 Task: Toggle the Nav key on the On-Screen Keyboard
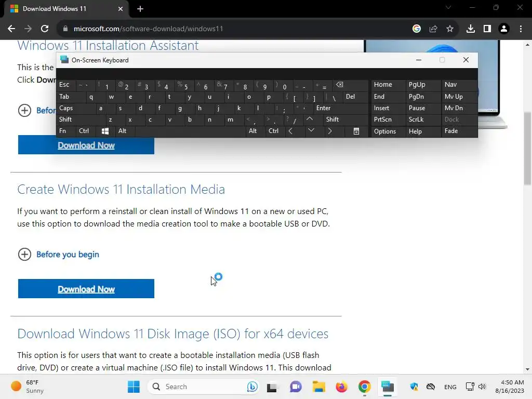(x=459, y=85)
